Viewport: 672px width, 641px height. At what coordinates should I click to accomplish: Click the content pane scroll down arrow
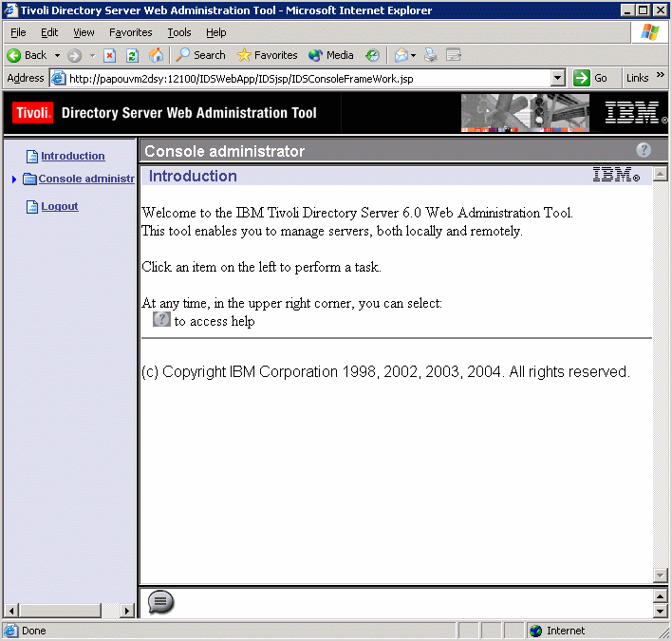coord(660,575)
